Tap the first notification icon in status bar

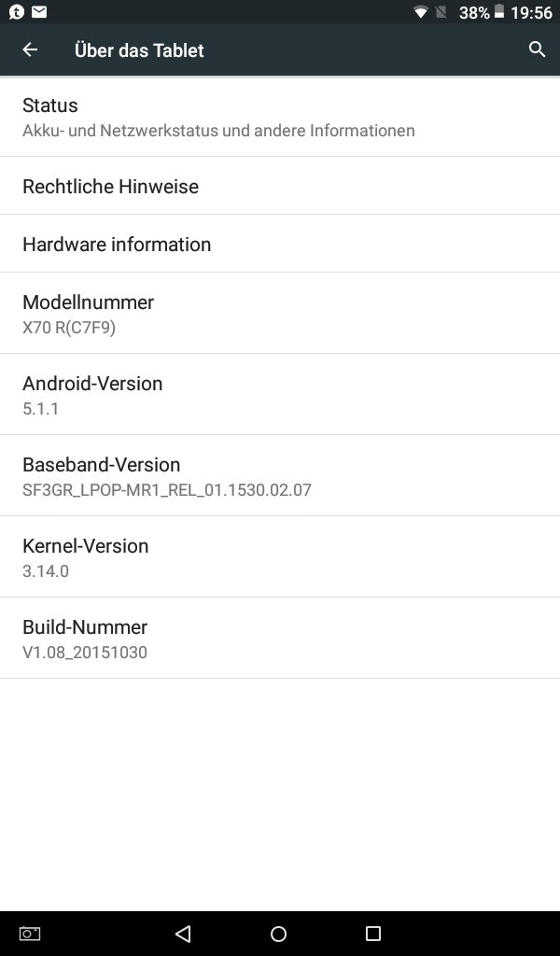click(16, 12)
